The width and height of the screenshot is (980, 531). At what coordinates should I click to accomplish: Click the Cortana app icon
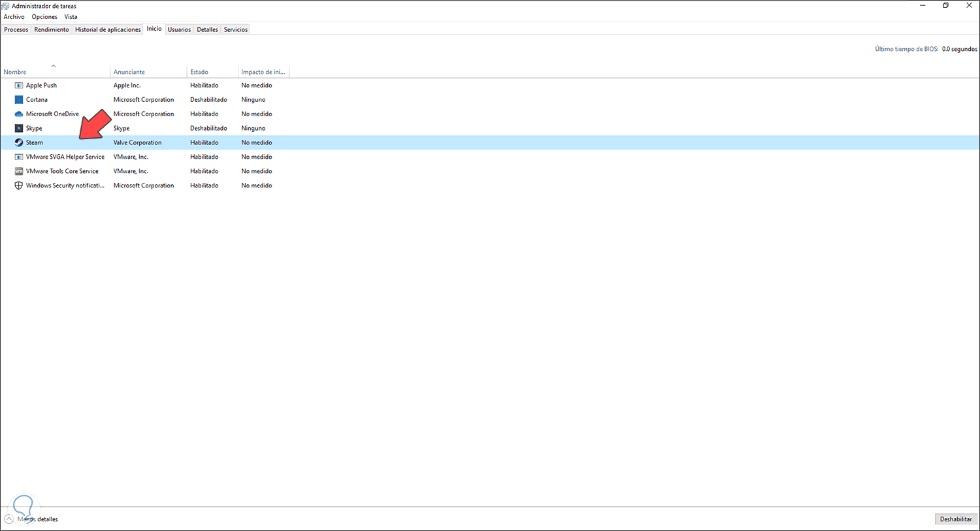click(x=19, y=100)
